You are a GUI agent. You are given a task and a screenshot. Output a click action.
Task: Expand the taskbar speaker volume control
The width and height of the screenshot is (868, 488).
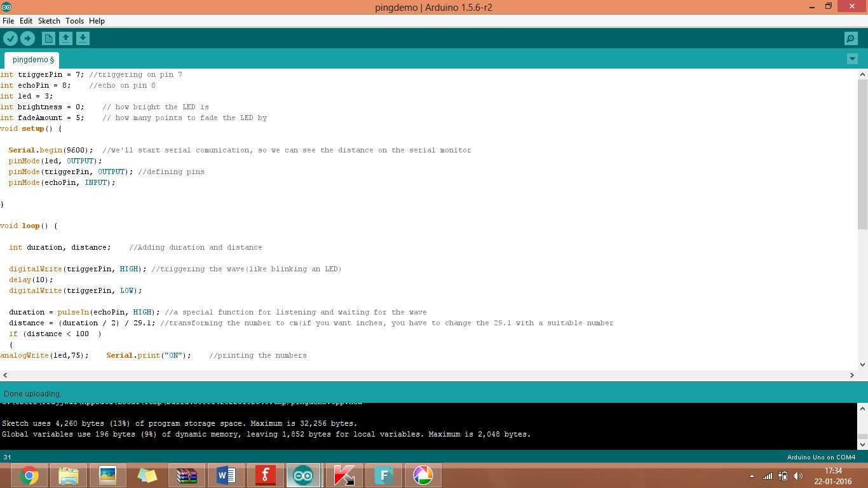pyautogui.click(x=798, y=475)
